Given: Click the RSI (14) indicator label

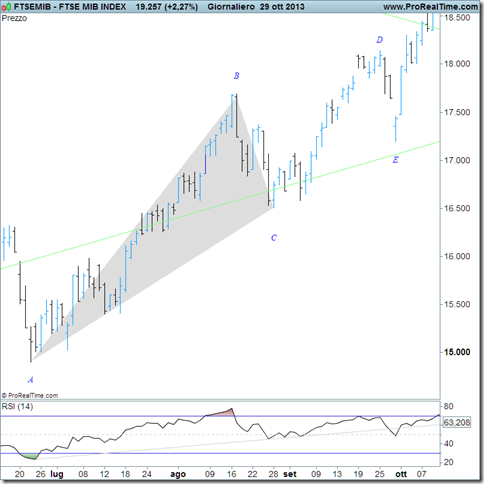Looking at the screenshot, I should pos(17,406).
